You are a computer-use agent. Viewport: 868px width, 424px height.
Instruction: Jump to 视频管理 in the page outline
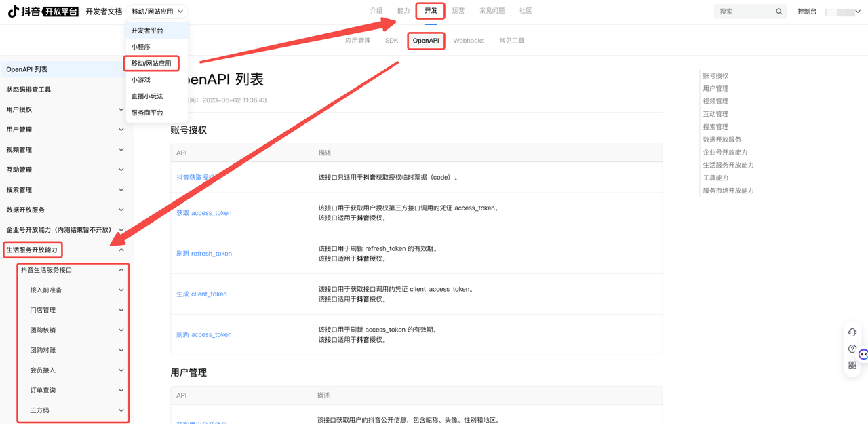pos(715,101)
